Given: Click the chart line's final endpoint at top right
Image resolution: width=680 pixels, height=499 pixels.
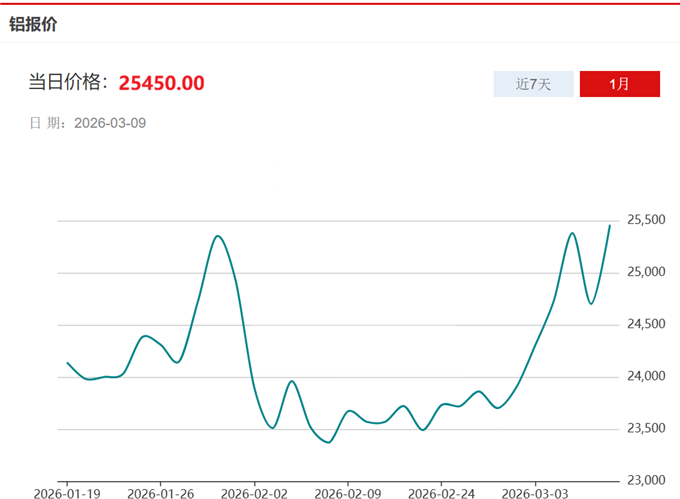Looking at the screenshot, I should pos(609,226).
